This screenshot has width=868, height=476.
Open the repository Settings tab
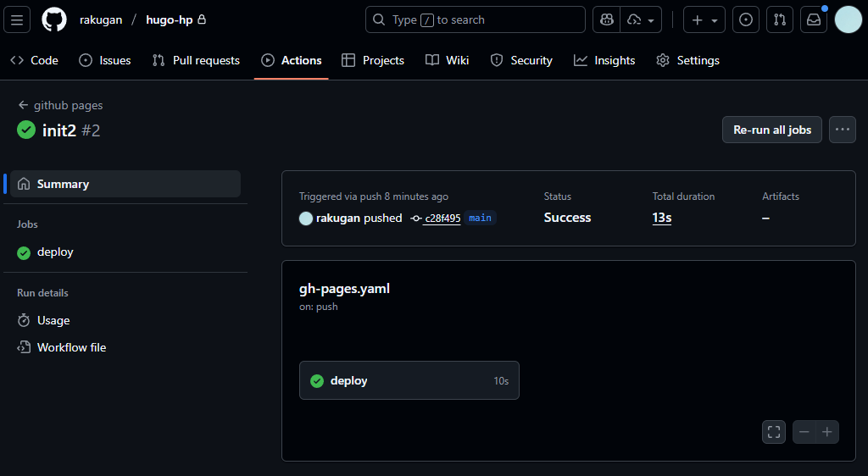click(687, 60)
